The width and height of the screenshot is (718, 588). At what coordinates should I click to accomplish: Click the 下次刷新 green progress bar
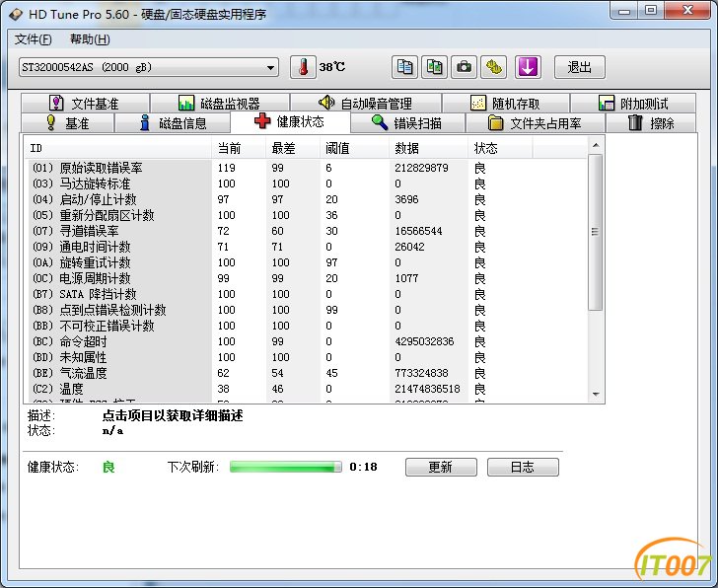tap(286, 467)
